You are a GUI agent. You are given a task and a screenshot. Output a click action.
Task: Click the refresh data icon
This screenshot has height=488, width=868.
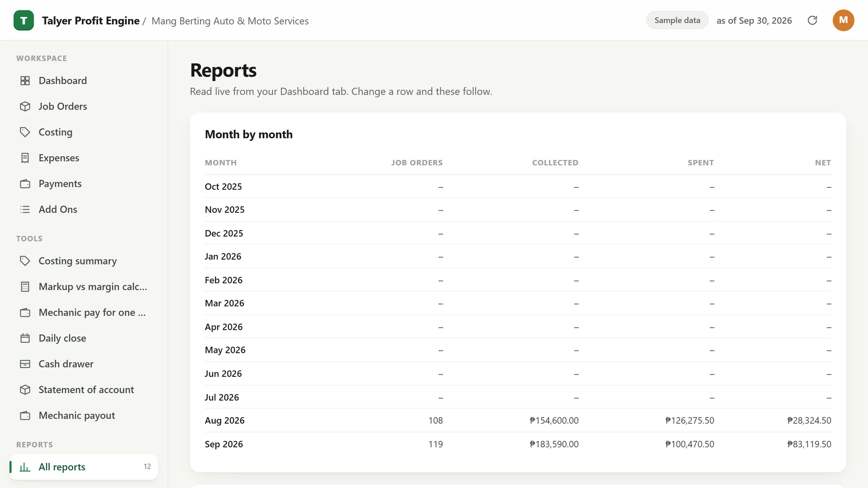pos(812,20)
